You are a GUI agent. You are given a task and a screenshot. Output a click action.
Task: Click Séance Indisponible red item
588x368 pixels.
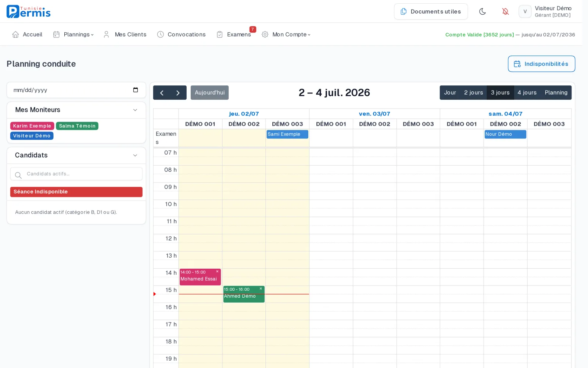tap(76, 192)
